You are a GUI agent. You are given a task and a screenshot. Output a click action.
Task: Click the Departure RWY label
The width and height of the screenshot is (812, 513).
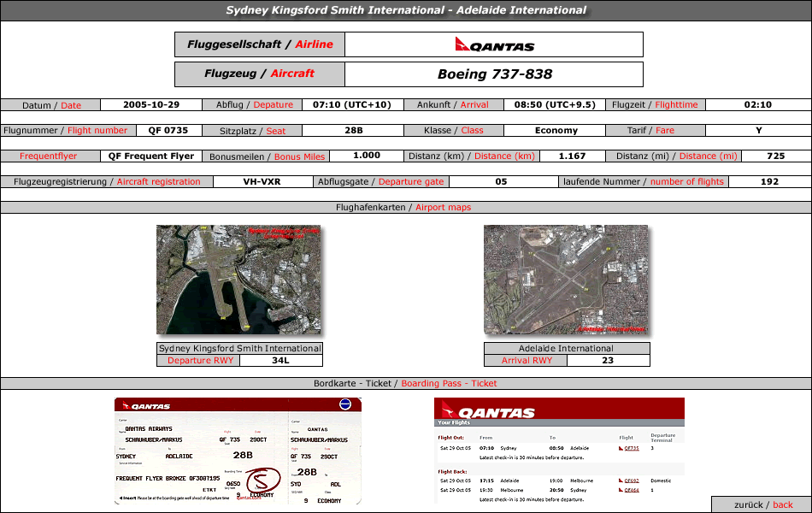click(200, 360)
